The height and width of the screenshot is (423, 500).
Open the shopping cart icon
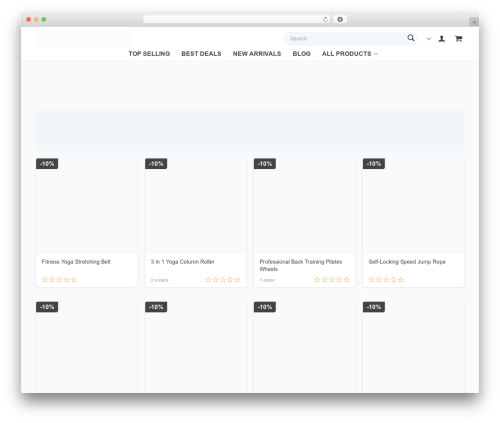click(459, 39)
